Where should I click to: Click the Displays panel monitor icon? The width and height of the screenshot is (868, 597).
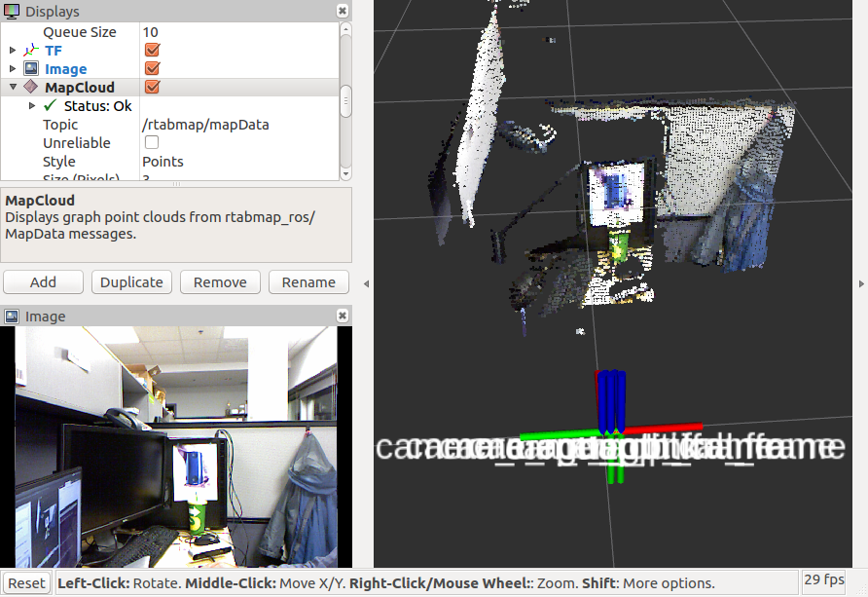(12, 12)
